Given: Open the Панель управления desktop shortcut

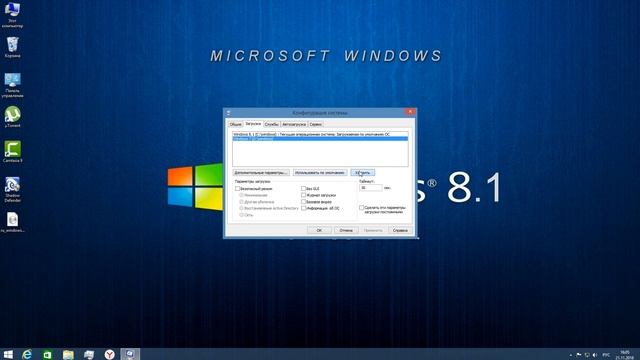Looking at the screenshot, I should (12, 85).
